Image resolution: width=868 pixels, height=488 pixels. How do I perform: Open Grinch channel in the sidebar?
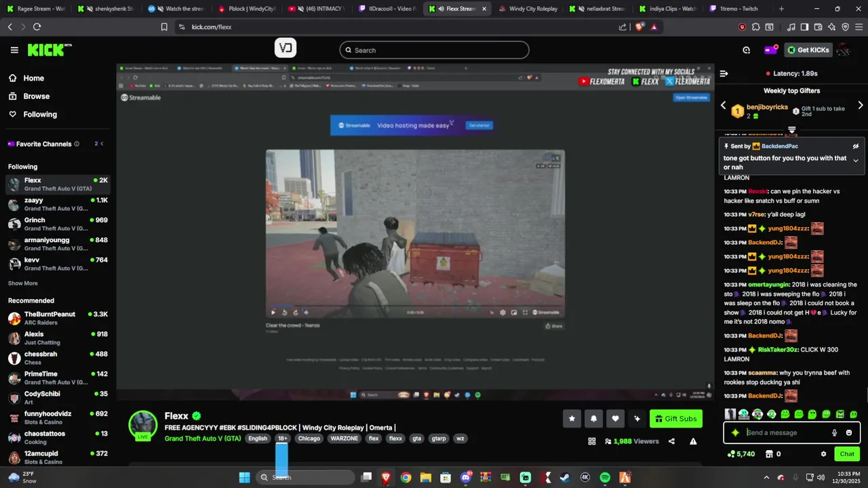58,224
